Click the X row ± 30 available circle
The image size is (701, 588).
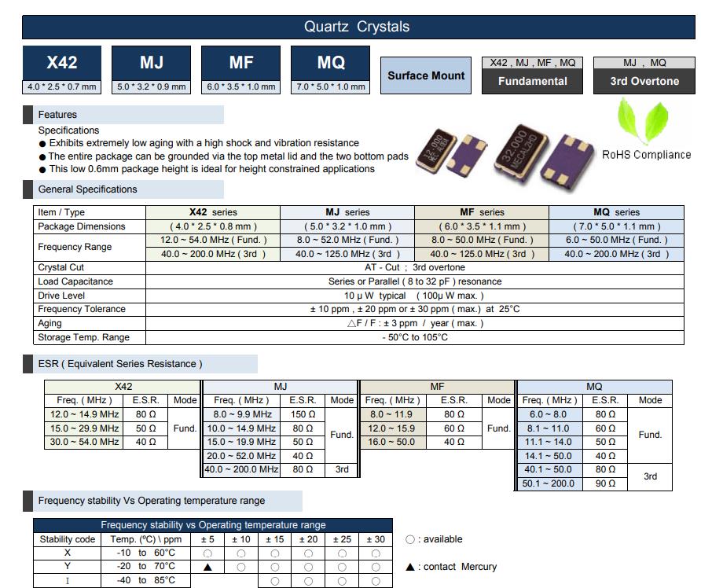[376, 553]
